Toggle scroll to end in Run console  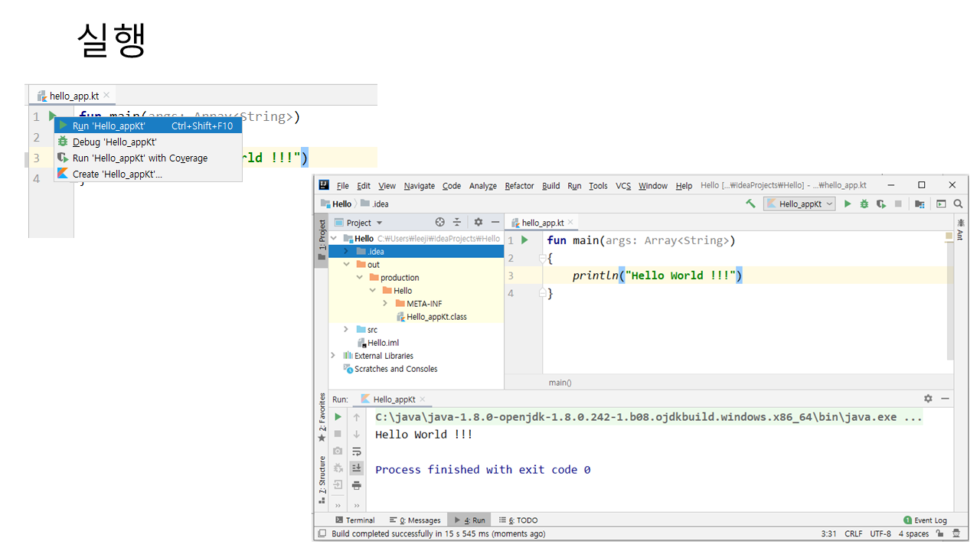356,468
